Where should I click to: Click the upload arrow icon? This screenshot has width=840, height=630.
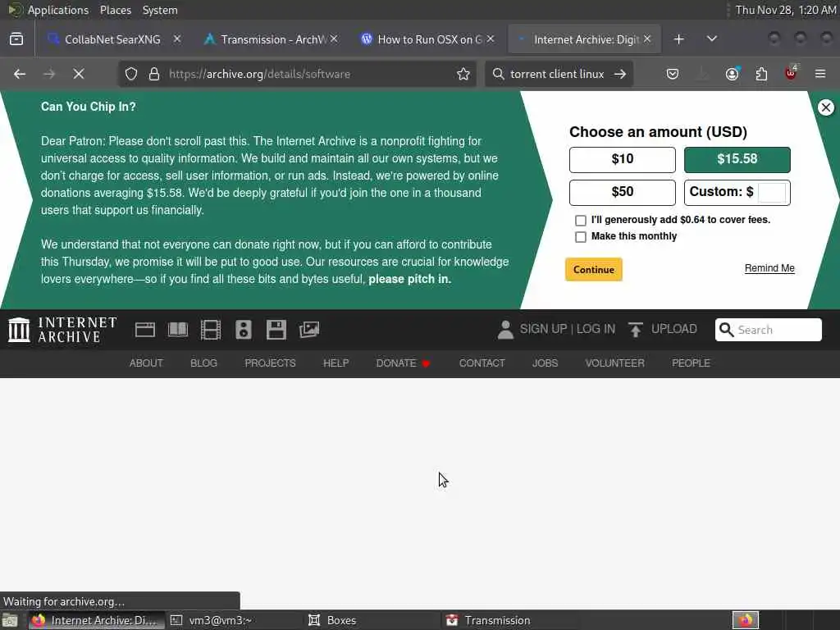636,330
